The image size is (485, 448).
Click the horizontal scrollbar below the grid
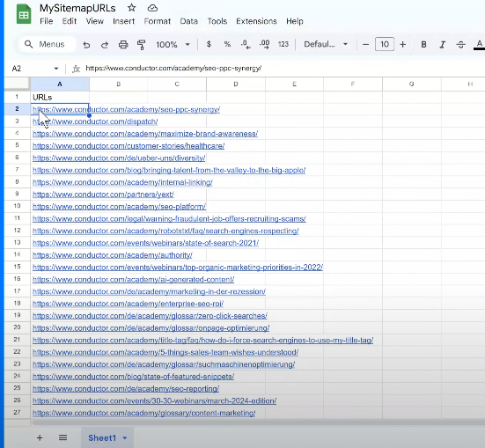tap(258, 422)
